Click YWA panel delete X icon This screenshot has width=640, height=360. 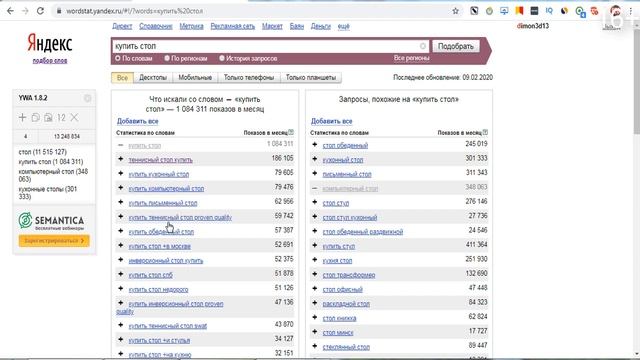[74, 118]
